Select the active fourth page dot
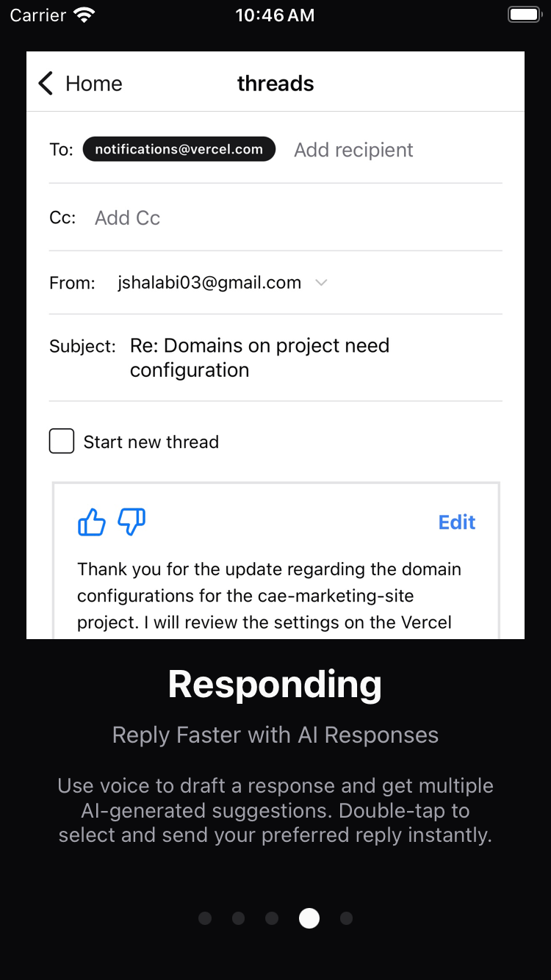 tap(309, 918)
